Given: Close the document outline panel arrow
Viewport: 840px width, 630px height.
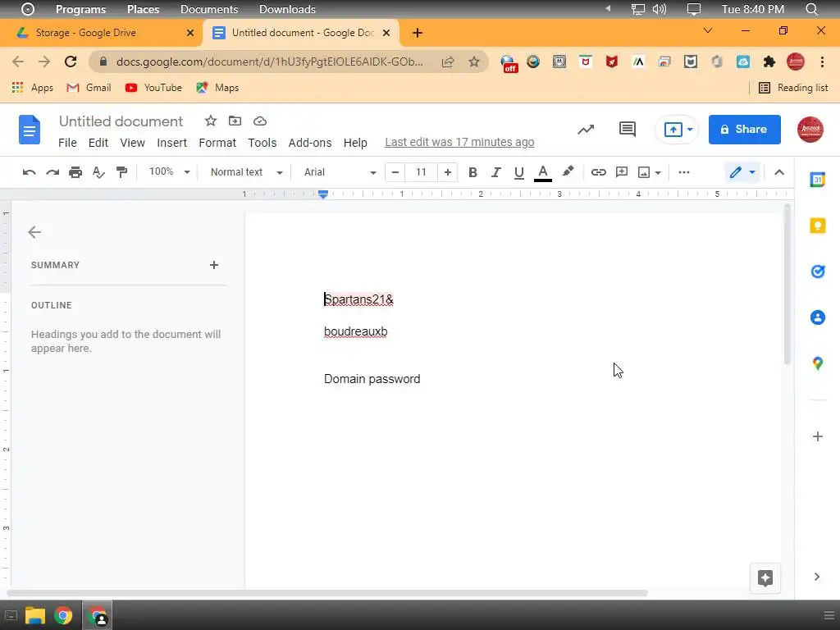Looking at the screenshot, I should (34, 232).
